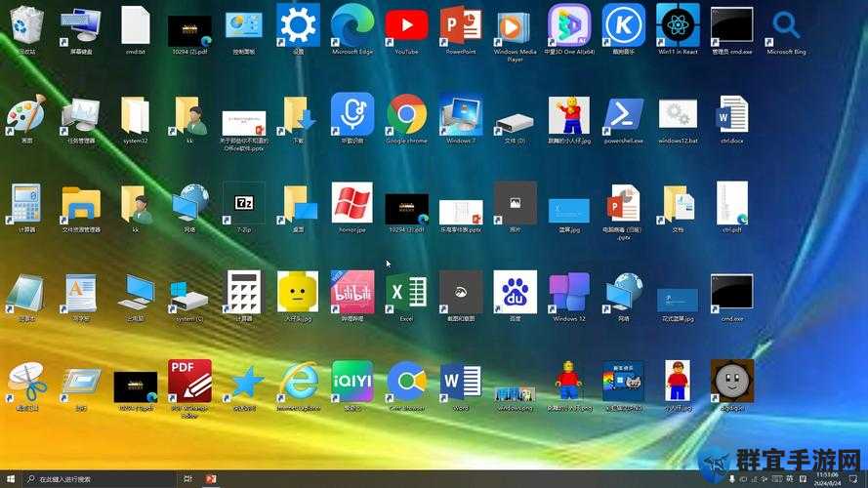Select the honor.jpg Windows flag image

tap(352, 203)
